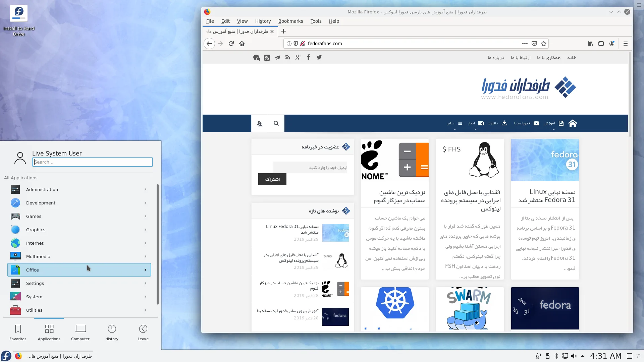Open the History menu in Firefox

tap(263, 21)
